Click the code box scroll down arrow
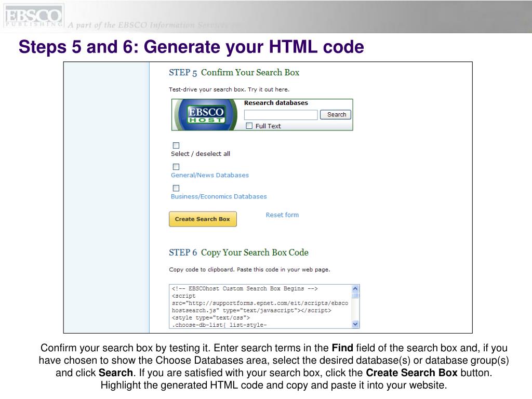 [355, 324]
